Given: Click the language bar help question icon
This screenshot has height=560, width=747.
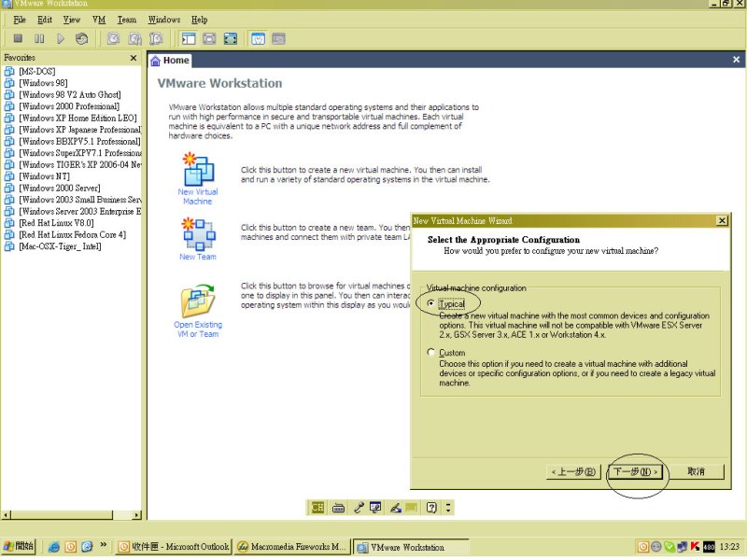Looking at the screenshot, I should (x=431, y=508).
